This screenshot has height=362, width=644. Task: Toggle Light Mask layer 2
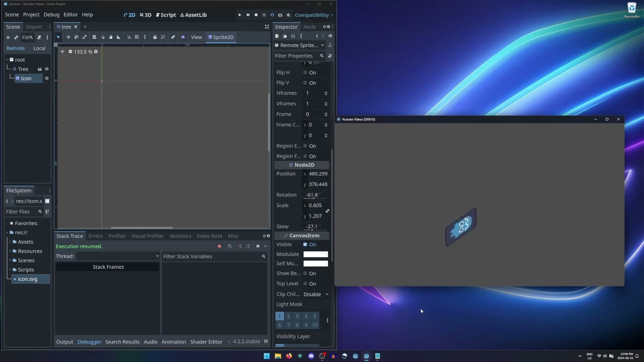point(288,316)
